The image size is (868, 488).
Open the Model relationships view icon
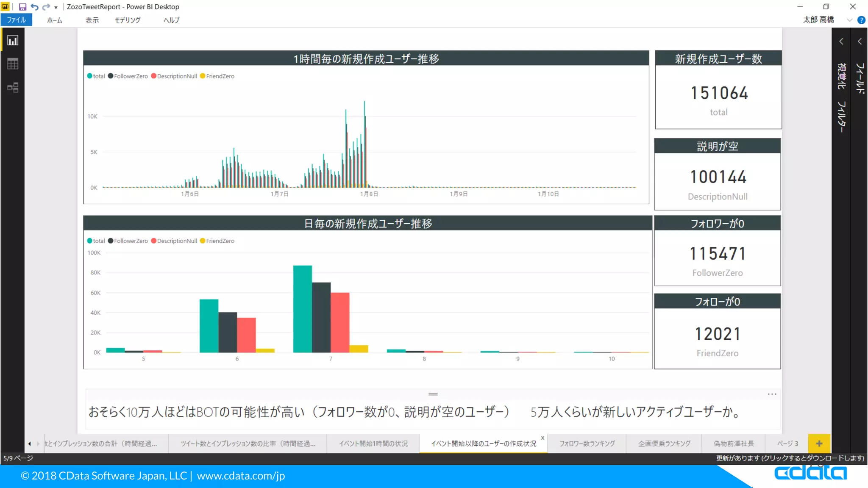tap(13, 88)
